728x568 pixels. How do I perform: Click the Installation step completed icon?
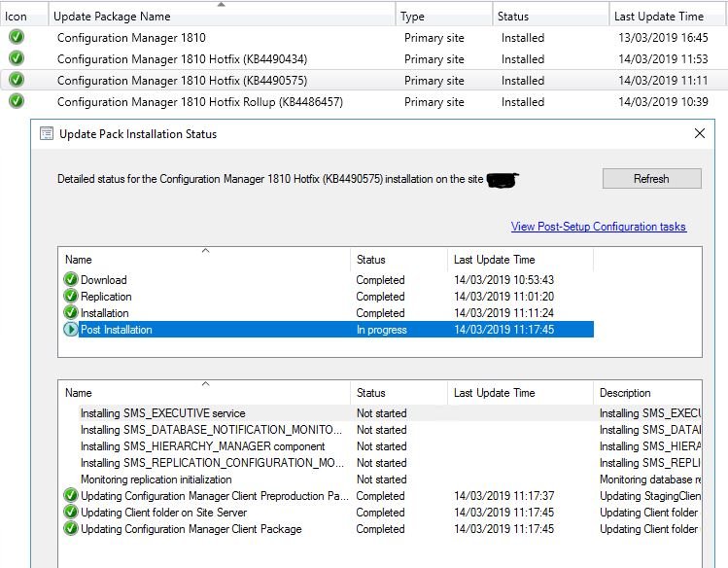[71, 312]
